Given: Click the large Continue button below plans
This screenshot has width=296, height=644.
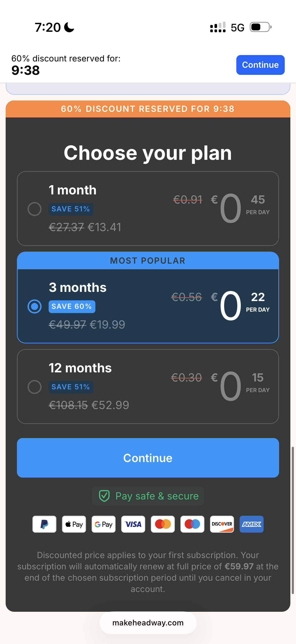Looking at the screenshot, I should click(x=148, y=458).
